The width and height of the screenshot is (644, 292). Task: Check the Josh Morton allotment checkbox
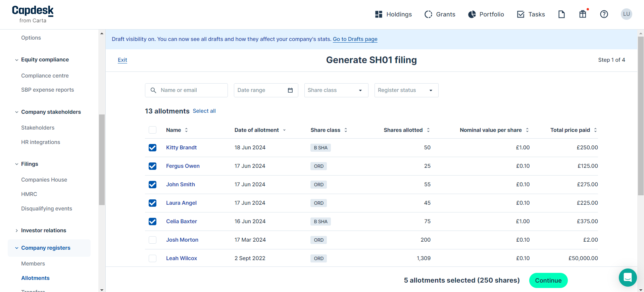click(153, 240)
